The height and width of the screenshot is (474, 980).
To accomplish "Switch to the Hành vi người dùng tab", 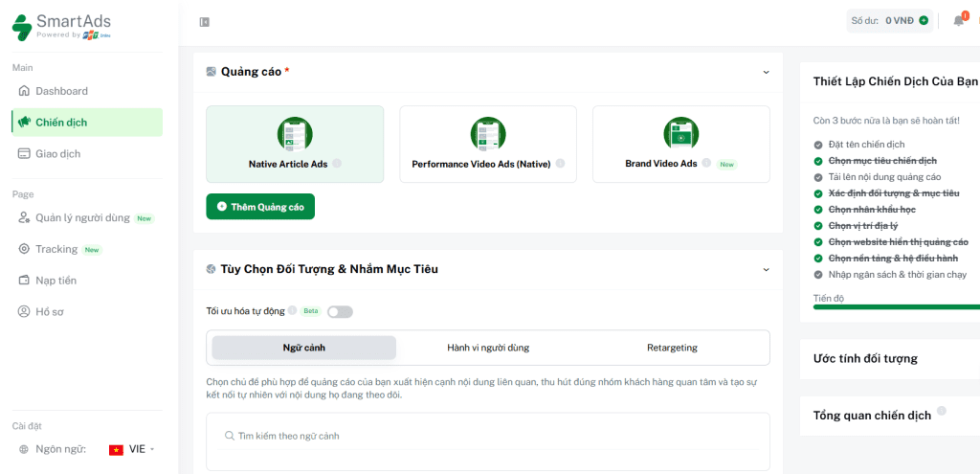I will click(488, 348).
